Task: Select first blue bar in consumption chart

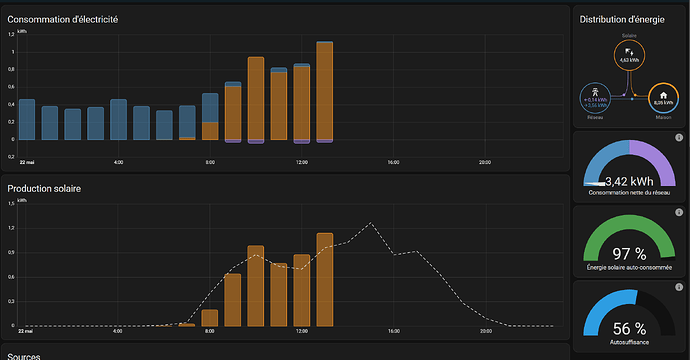Action: (27, 120)
